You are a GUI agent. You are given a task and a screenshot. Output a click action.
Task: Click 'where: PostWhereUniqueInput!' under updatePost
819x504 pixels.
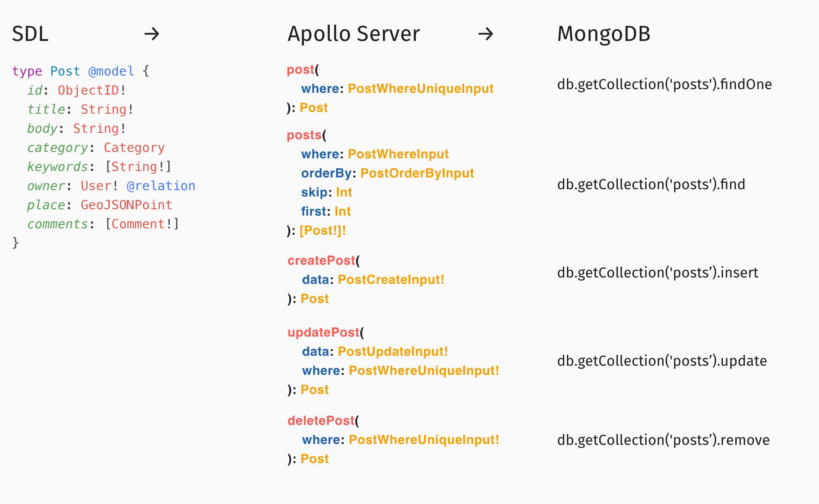(x=400, y=371)
